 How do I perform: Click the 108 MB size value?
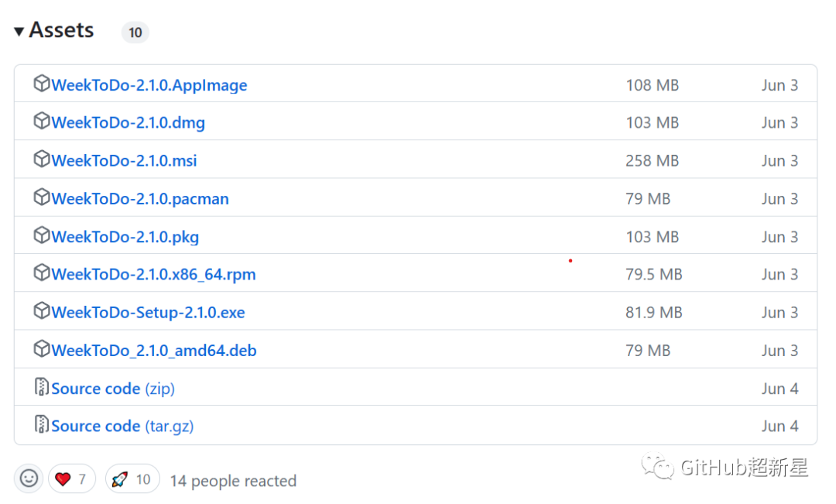point(652,85)
